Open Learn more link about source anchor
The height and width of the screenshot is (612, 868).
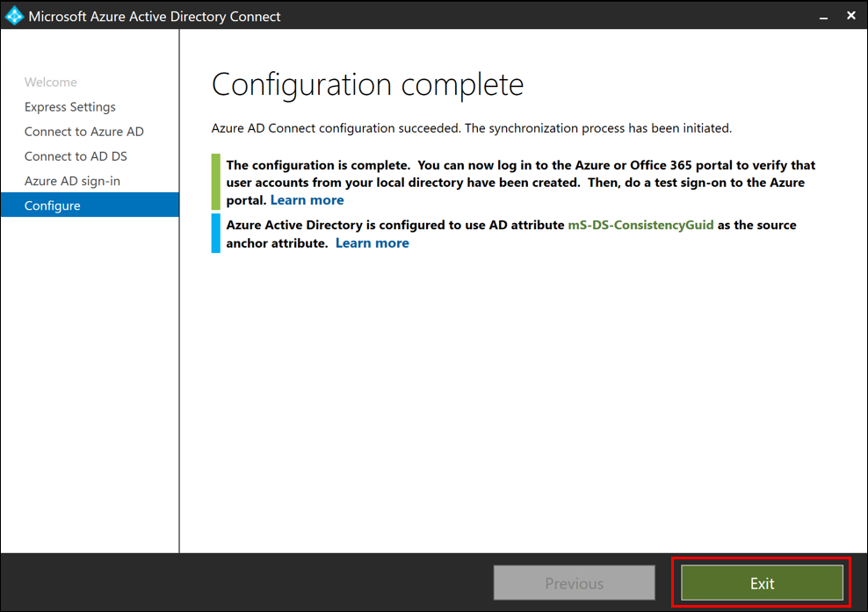tap(373, 243)
